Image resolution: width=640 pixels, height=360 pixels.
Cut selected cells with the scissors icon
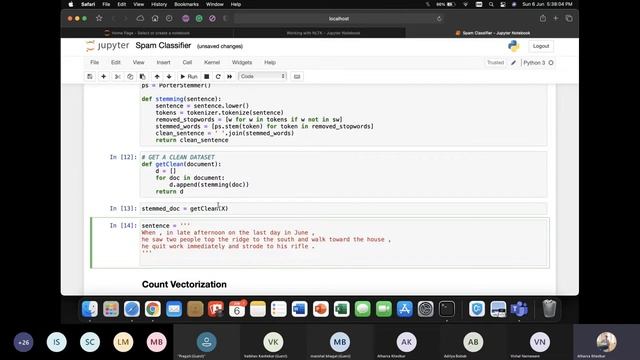coord(118,76)
